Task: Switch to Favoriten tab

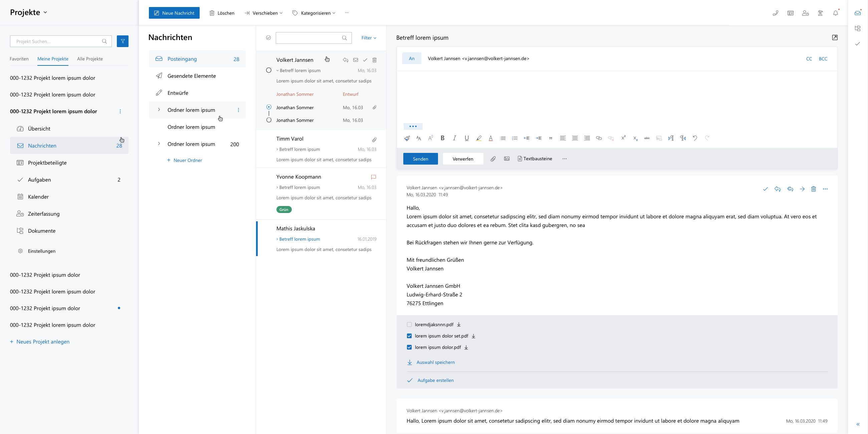Action: (x=19, y=59)
